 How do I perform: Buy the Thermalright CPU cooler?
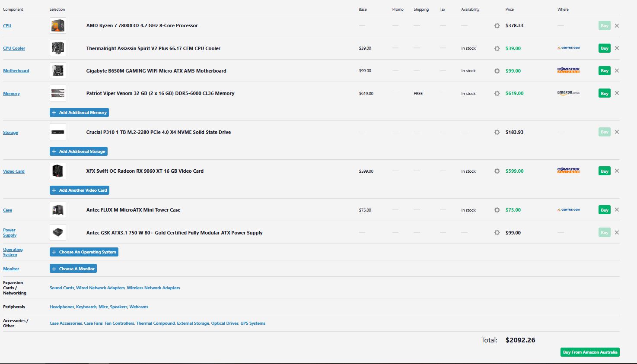[x=605, y=48]
